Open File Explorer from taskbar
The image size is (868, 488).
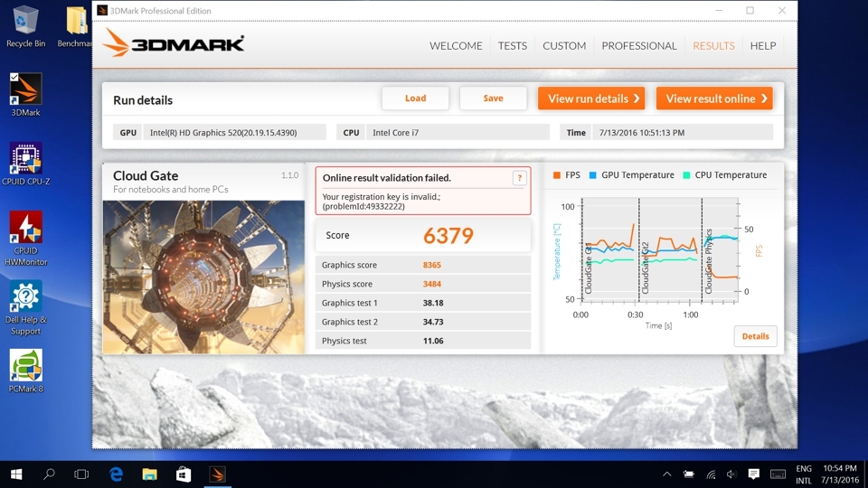pos(149,474)
